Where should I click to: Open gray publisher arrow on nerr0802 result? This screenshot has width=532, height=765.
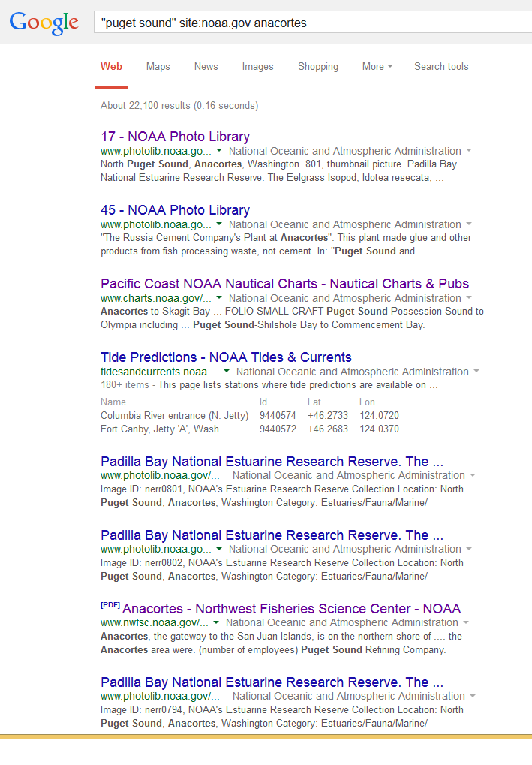[x=469, y=550]
